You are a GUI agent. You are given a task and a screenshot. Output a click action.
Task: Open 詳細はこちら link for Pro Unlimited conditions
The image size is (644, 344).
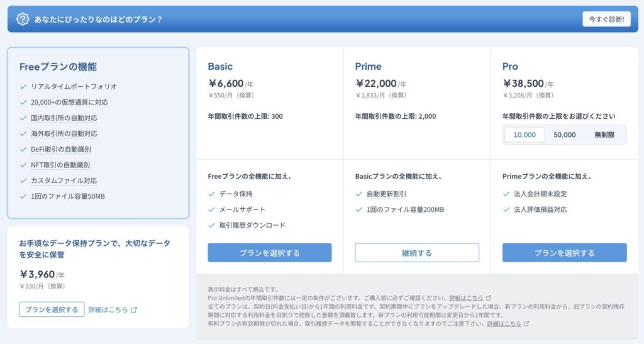[x=466, y=297]
